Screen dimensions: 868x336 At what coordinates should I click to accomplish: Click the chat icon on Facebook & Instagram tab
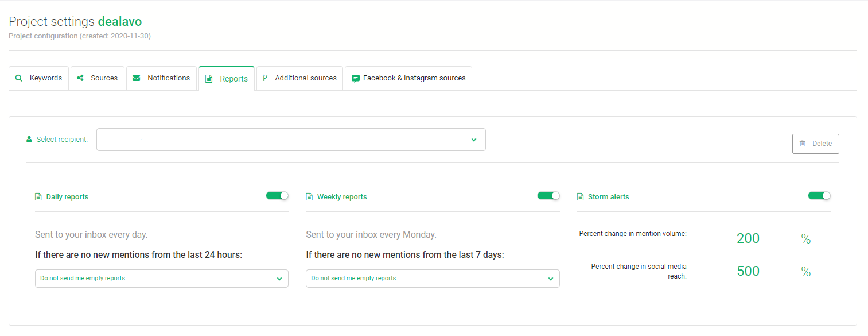pyautogui.click(x=356, y=78)
